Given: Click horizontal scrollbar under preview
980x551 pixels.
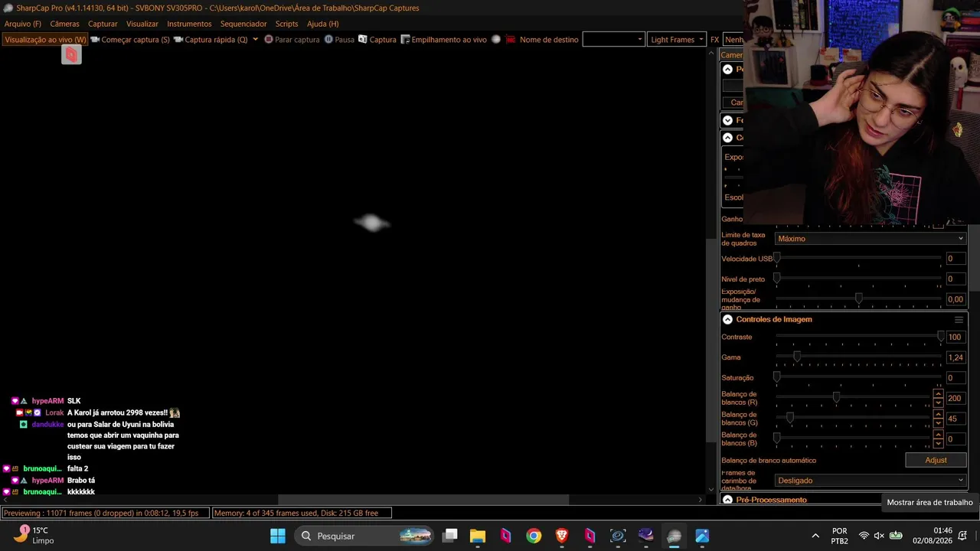Looking at the screenshot, I should tap(423, 500).
